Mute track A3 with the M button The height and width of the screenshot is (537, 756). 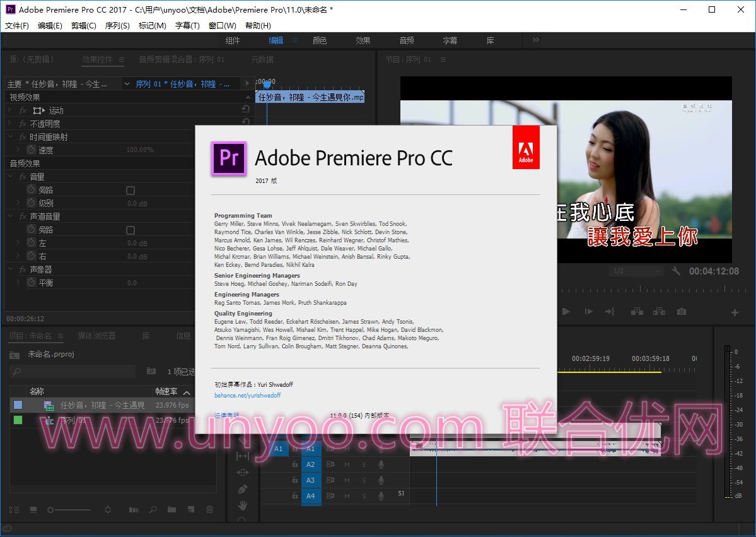[x=347, y=481]
